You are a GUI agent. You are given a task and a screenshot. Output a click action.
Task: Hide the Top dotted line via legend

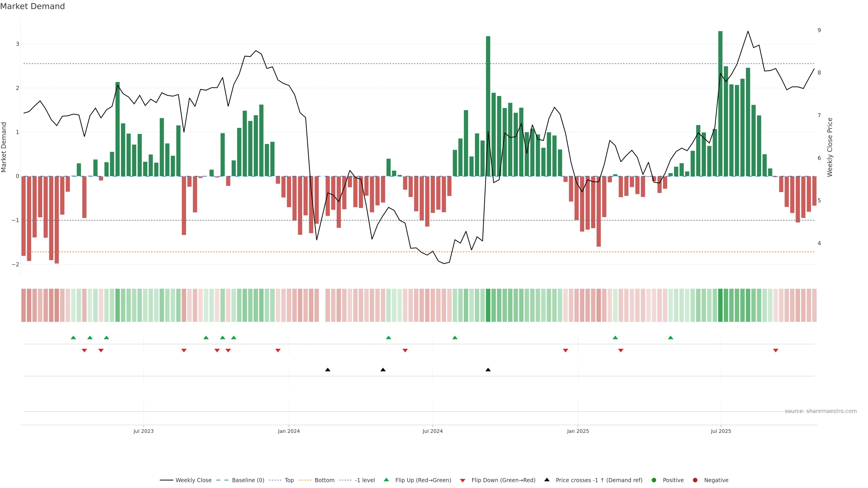click(289, 480)
